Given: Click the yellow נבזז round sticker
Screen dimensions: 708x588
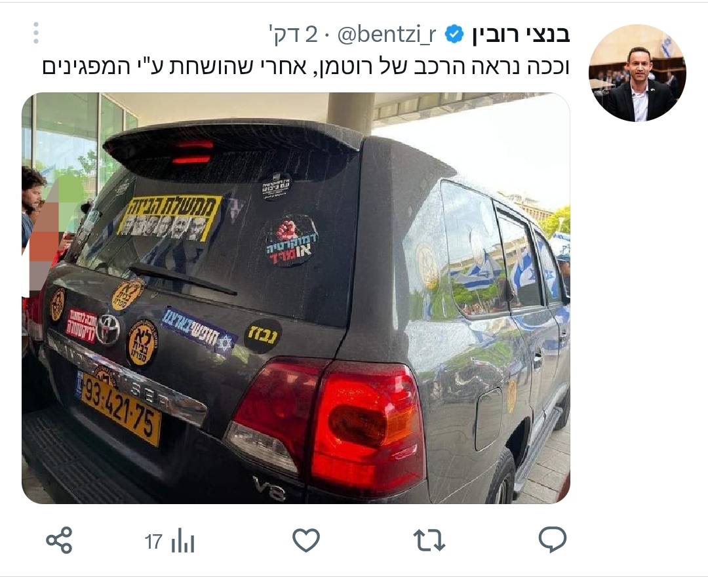Looking at the screenshot, I should point(263,336).
